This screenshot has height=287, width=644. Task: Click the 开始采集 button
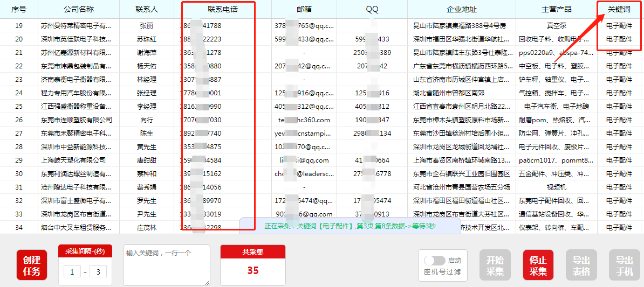pos(495,265)
